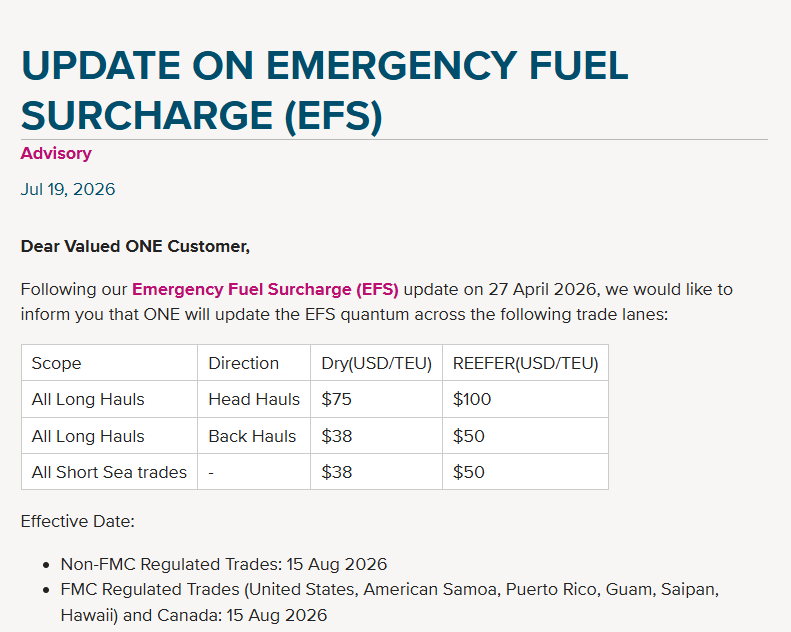Select the Jul 19, 2026 date text

pos(68,189)
